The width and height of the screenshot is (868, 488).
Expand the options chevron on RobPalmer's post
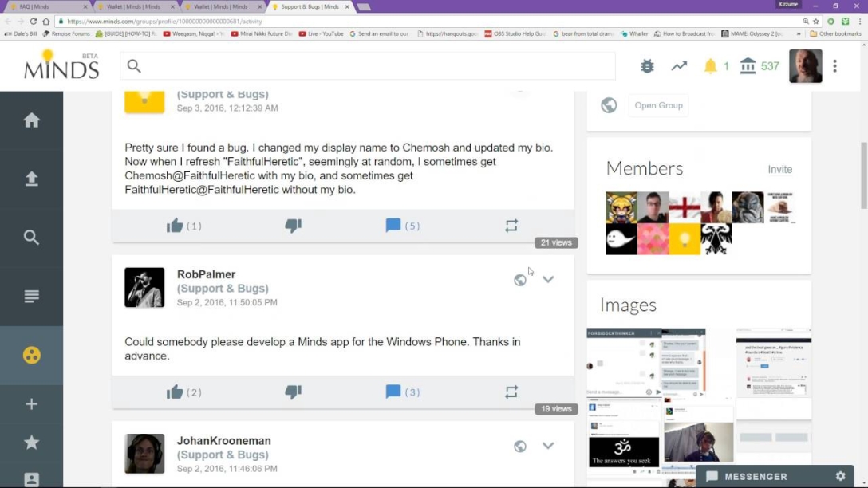pos(548,279)
